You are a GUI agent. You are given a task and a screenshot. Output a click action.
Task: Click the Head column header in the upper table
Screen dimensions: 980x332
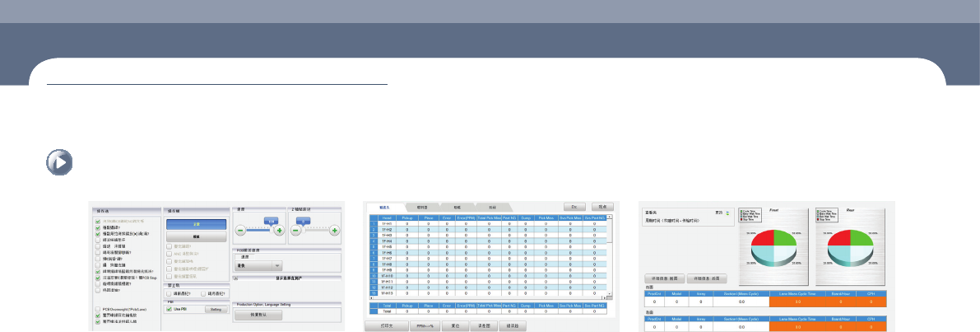387,217
